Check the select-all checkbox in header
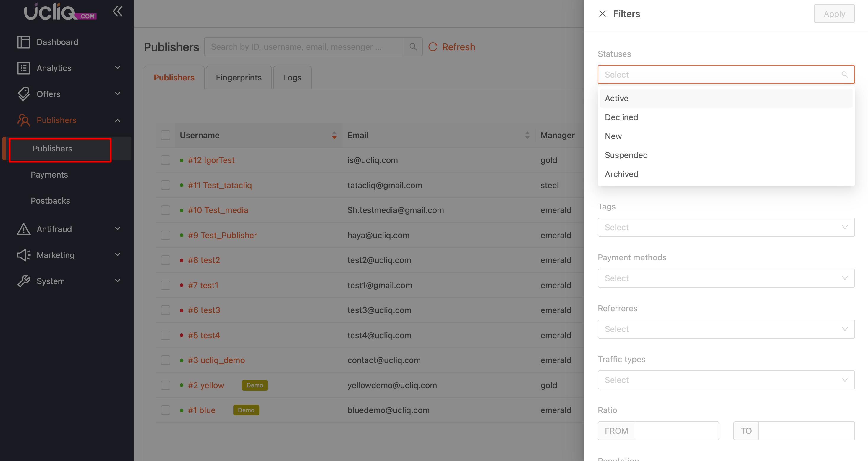 [166, 135]
